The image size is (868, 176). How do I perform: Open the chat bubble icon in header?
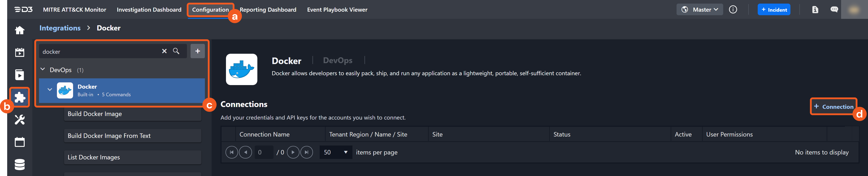tap(835, 9)
